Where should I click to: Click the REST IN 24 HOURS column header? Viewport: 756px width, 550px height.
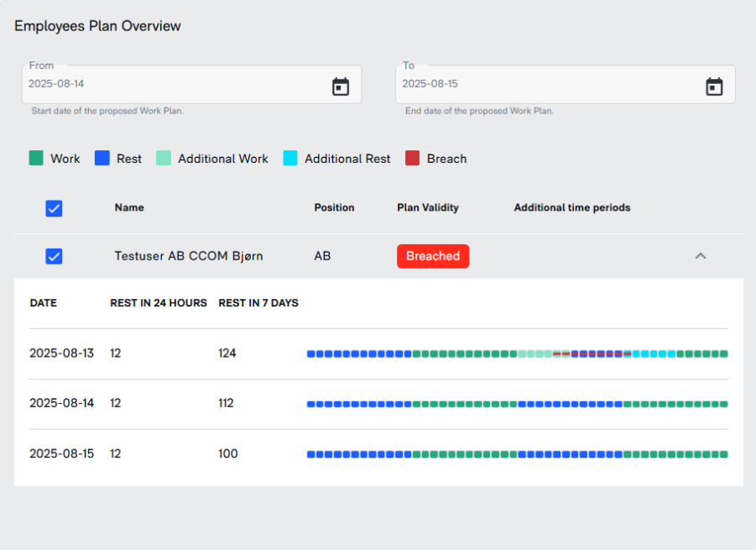(158, 303)
